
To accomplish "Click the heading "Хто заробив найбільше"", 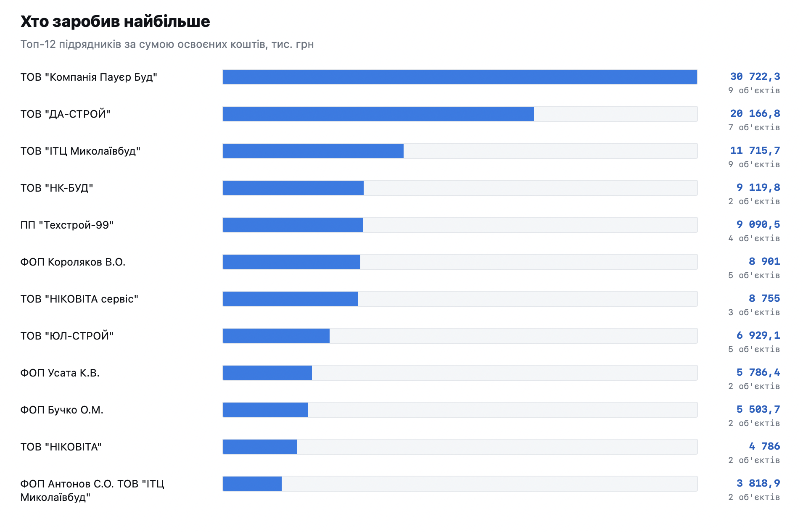I will tap(115, 21).
